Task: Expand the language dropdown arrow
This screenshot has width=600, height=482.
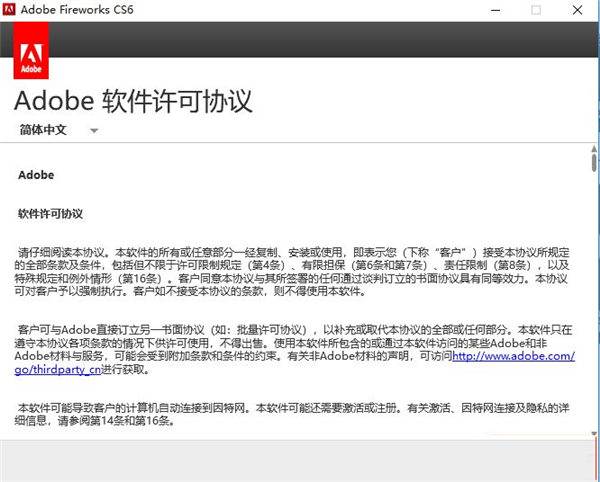Action: coord(94,131)
